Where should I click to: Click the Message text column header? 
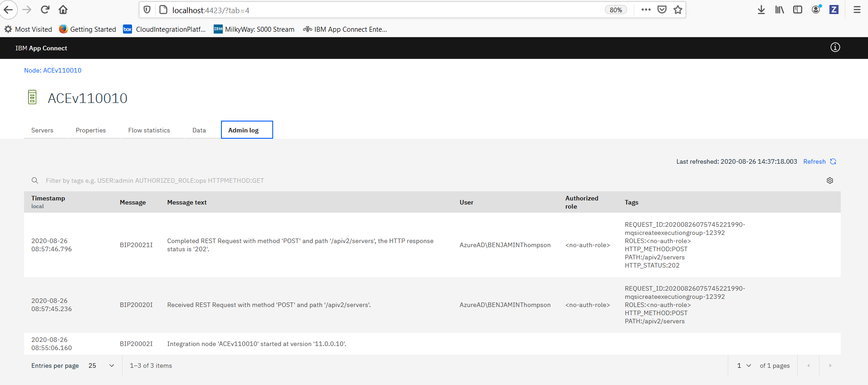(x=187, y=202)
